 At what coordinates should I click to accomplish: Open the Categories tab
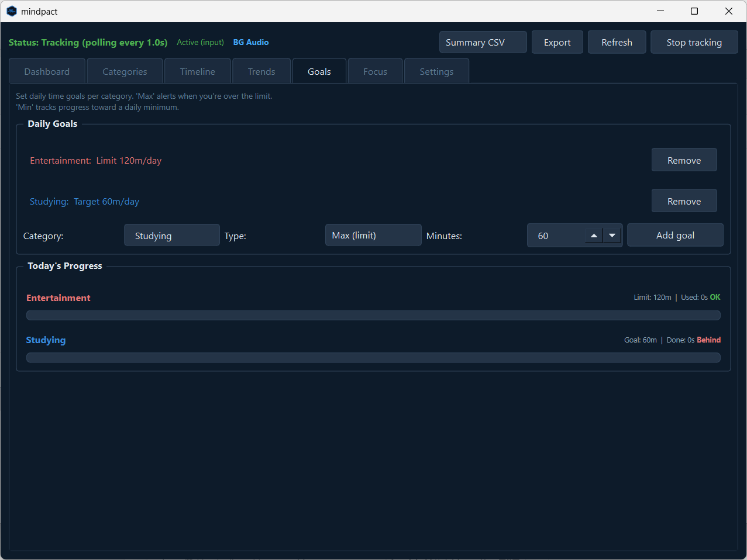coord(125,71)
